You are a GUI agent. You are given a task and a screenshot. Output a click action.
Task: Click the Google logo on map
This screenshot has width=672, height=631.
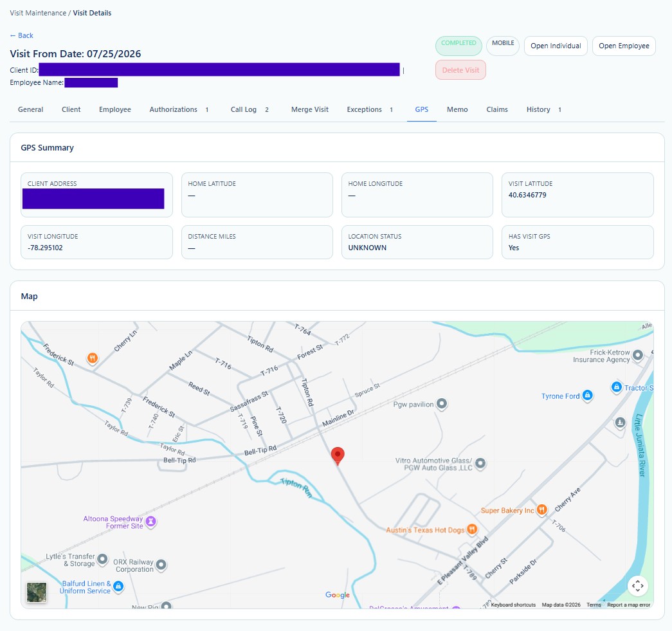click(337, 595)
